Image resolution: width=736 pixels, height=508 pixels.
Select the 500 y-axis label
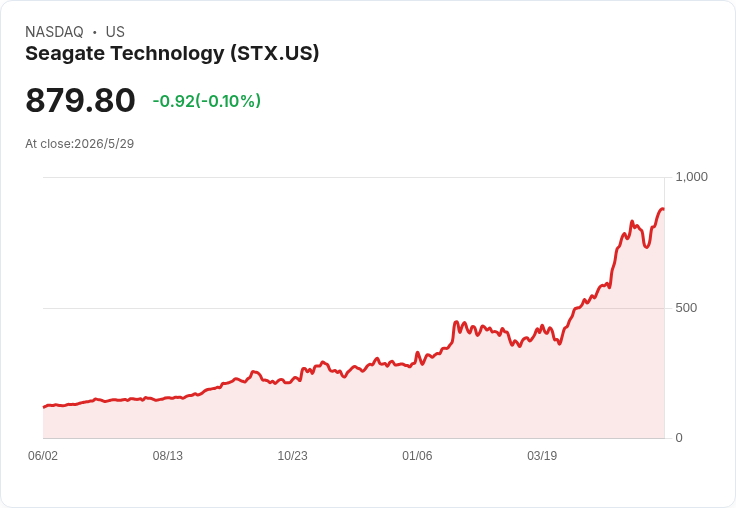pyautogui.click(x=686, y=308)
